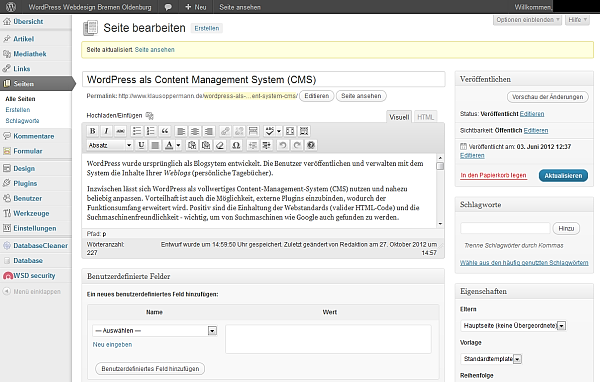Toggle fullscreen writing mode
The width and height of the screenshot is (600, 382).
coord(290,131)
